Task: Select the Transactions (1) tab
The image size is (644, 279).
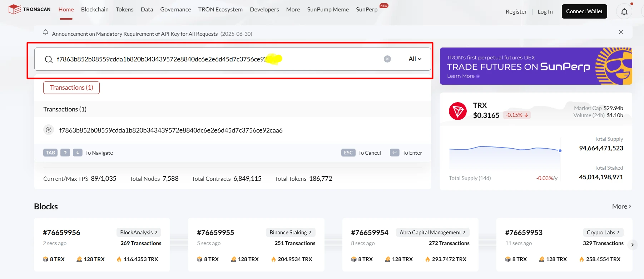Action: [x=71, y=88]
